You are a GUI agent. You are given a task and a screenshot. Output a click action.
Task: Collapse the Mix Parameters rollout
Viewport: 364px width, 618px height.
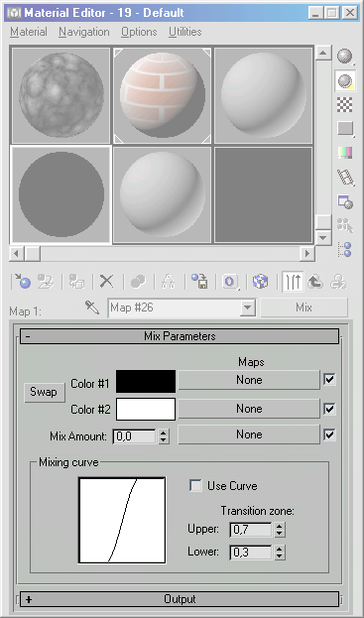[180, 336]
